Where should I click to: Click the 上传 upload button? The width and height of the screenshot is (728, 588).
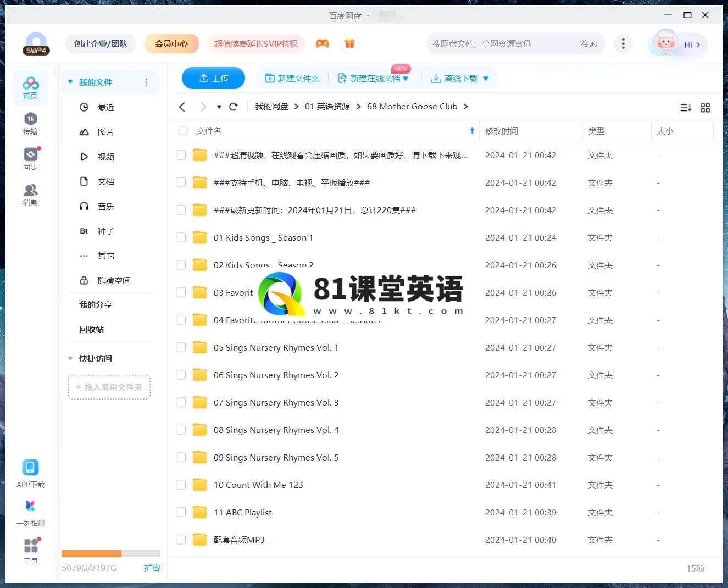[213, 78]
